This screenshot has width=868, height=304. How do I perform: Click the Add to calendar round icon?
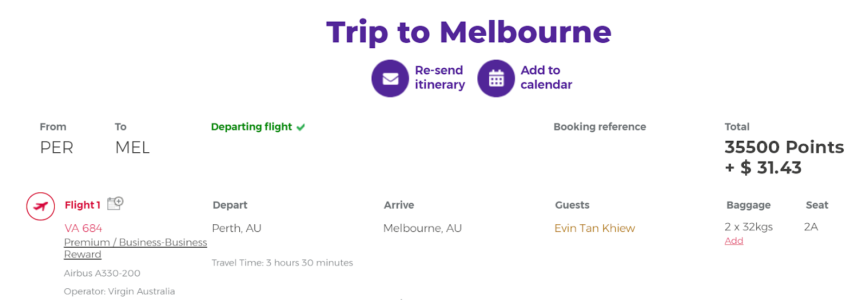point(496,79)
